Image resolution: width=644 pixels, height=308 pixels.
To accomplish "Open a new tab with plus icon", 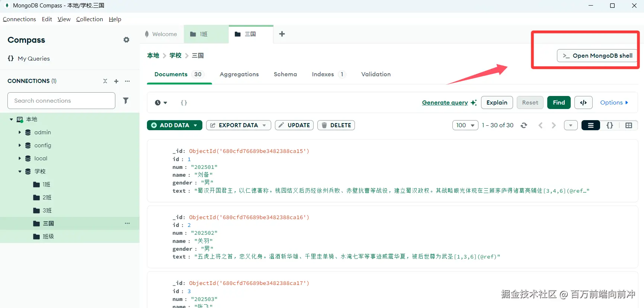I will coord(282,34).
